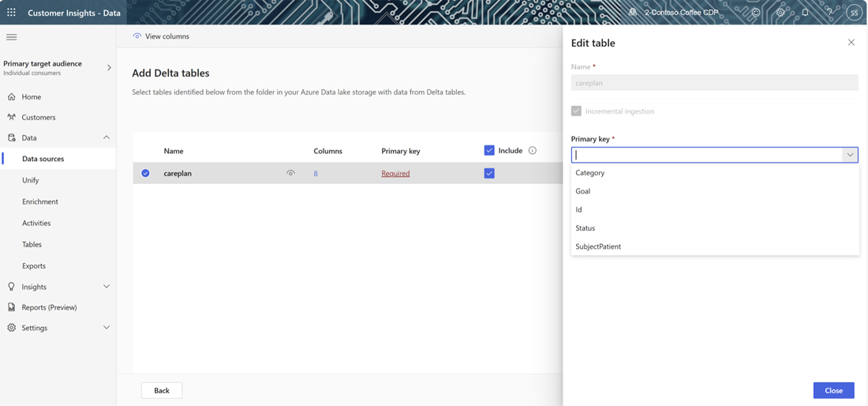Open the notifications bell icon
The image size is (868, 406).
tap(805, 12)
